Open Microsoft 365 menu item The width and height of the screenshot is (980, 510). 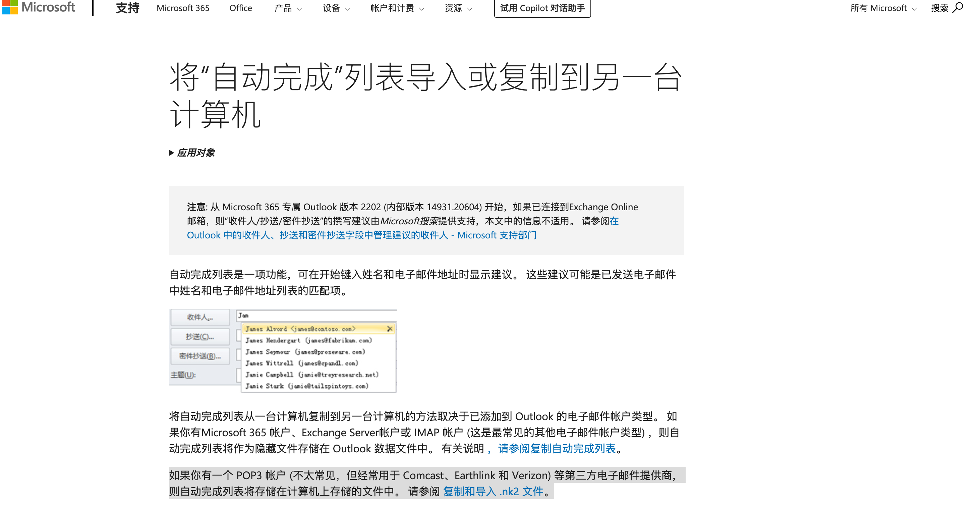tap(183, 8)
